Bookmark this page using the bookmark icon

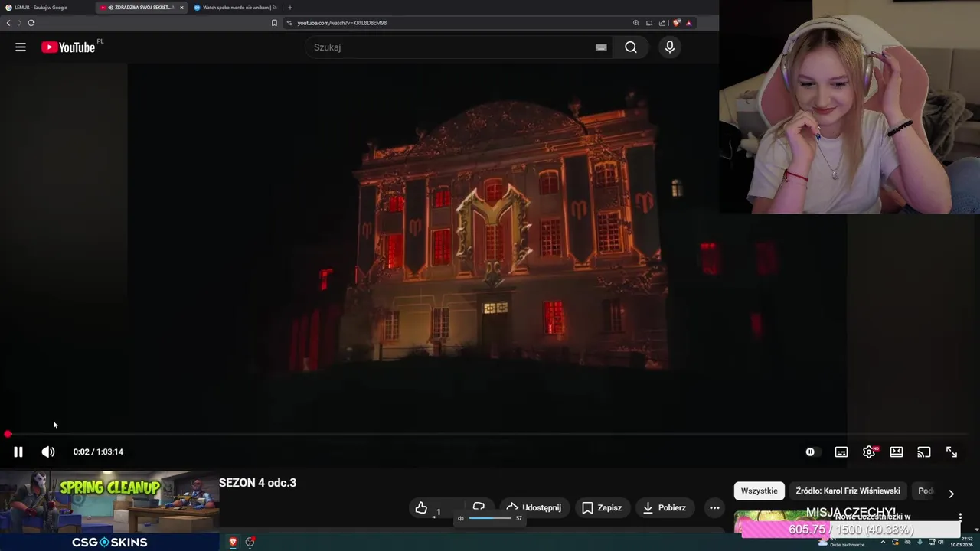[274, 23]
